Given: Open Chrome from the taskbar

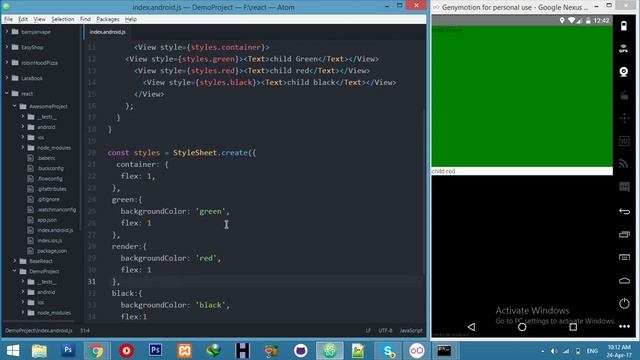Looking at the screenshot, I should click(x=97, y=351).
